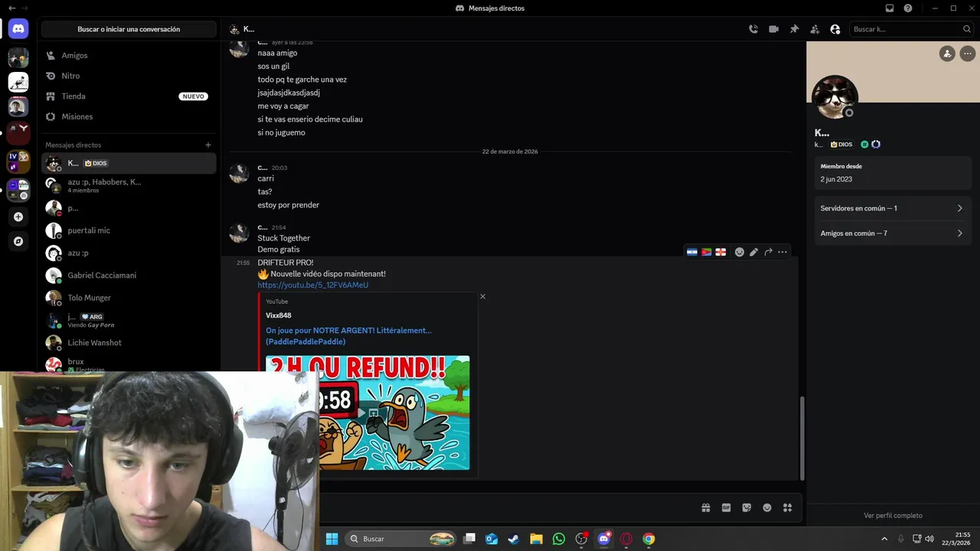Expand Amigos en común — 7
This screenshot has width=980, height=551.
tap(892, 233)
